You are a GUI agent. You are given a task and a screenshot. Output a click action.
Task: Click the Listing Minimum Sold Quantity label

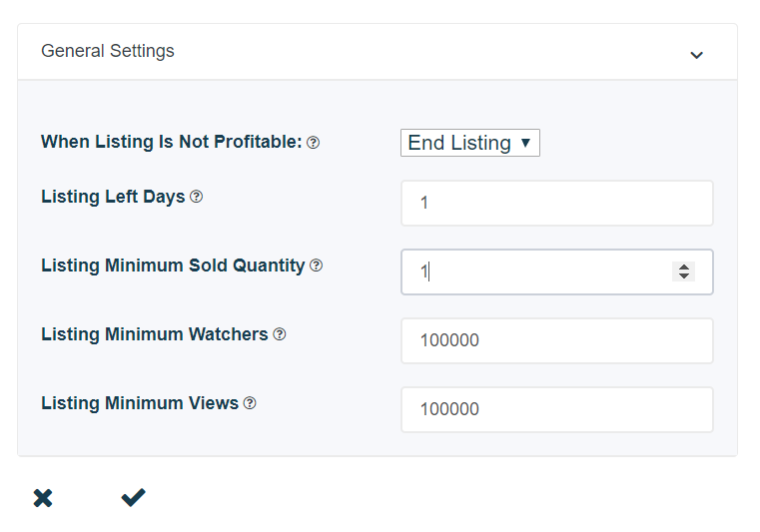173,266
